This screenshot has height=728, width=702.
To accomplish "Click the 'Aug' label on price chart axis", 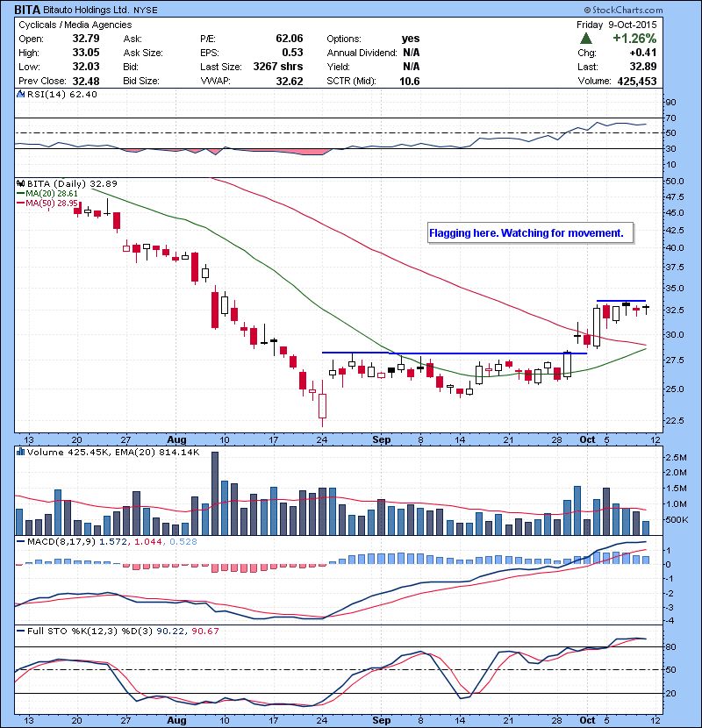I will (176, 439).
